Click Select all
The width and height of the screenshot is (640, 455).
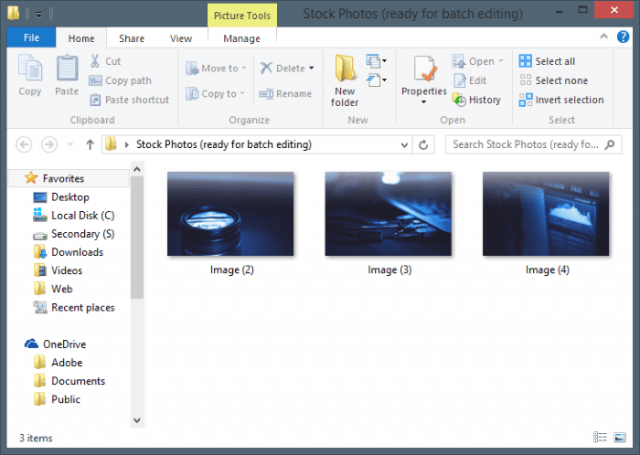coord(547,61)
